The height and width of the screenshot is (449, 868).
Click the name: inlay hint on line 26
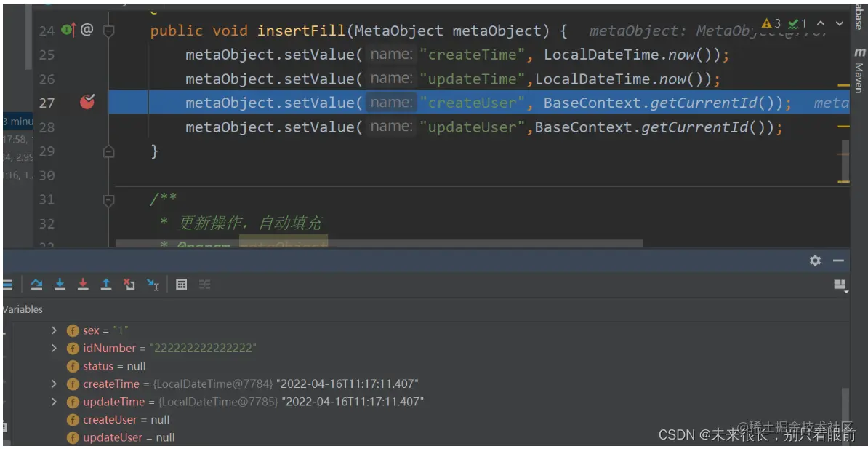click(x=391, y=79)
